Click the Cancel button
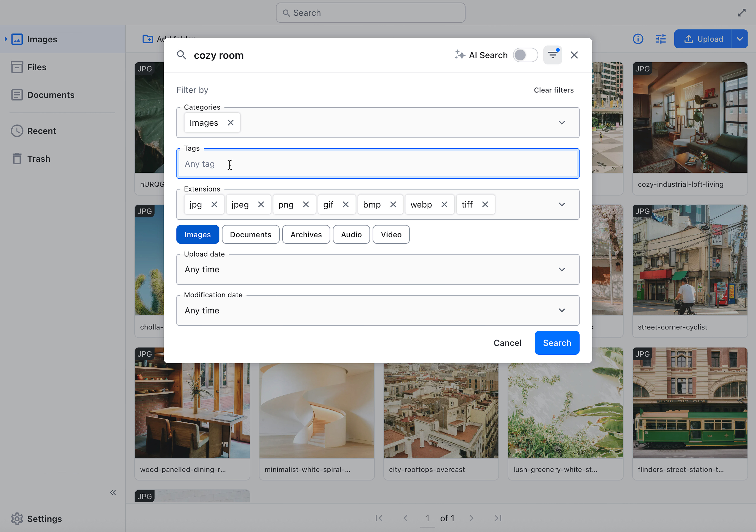The width and height of the screenshot is (756, 532). 507,343
